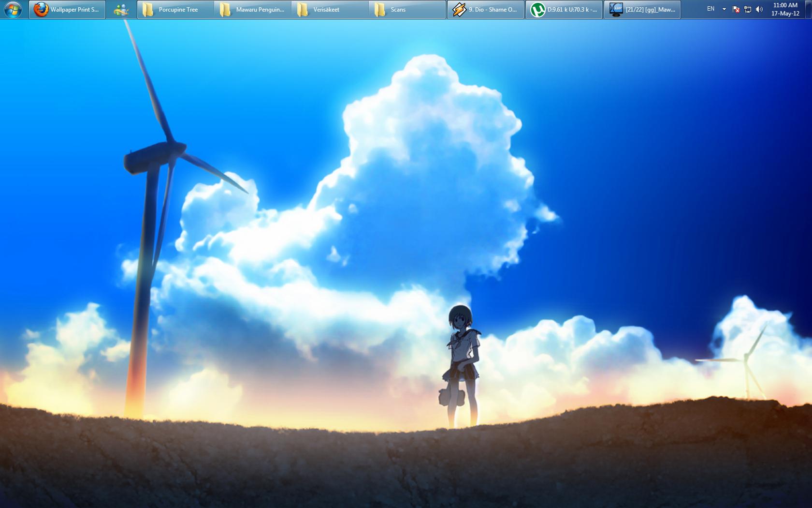
Task: Open the 'Scans' folder window
Action: [x=408, y=10]
